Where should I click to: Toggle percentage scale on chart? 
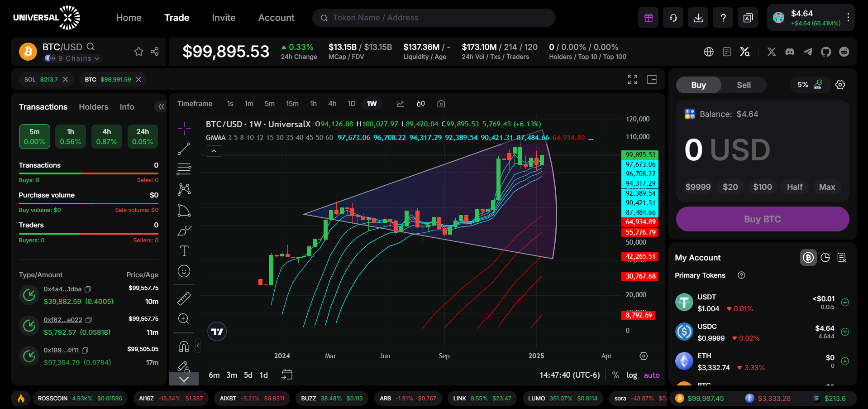(615, 375)
